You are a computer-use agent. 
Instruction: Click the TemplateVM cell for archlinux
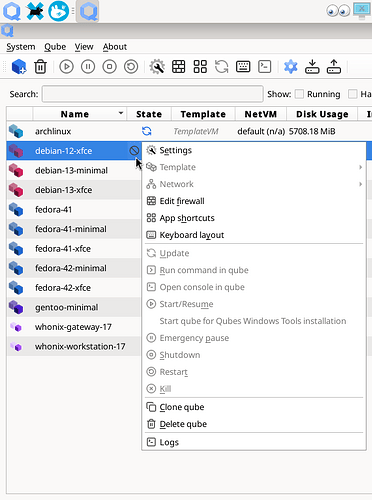(196, 131)
